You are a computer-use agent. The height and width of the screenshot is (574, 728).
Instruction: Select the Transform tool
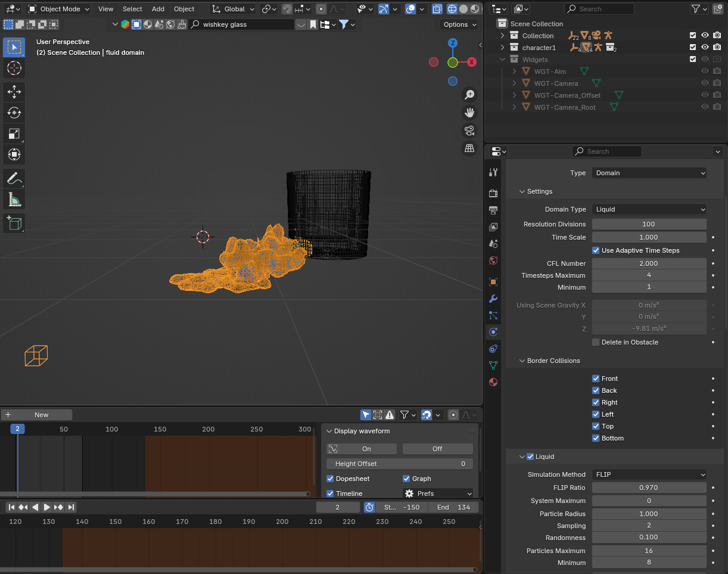click(x=14, y=154)
